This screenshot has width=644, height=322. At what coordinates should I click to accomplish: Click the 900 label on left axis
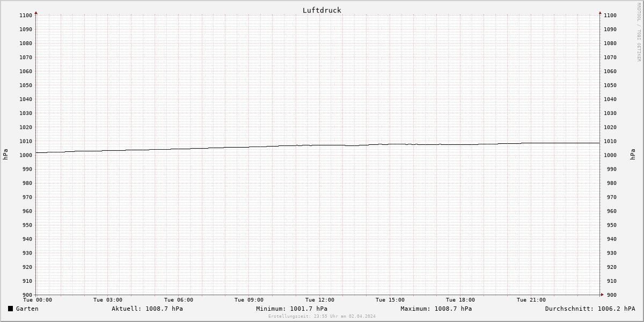pyautogui.click(x=27, y=295)
